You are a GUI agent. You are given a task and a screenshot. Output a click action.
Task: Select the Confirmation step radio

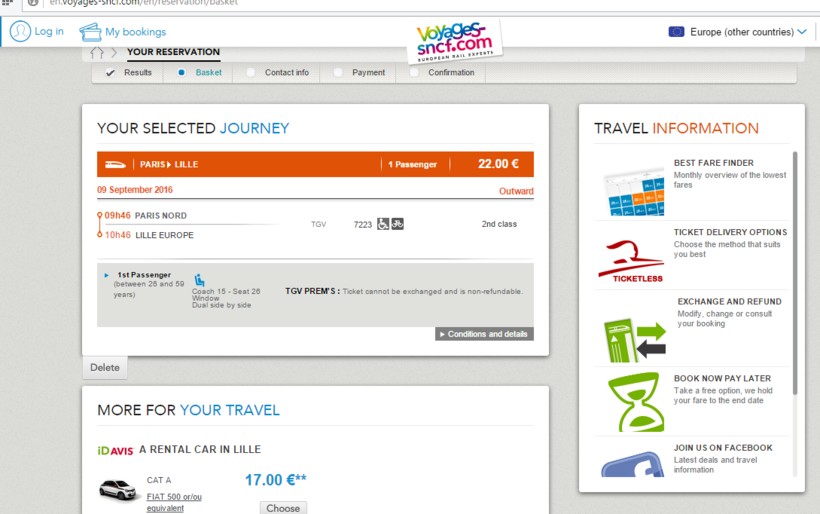click(414, 72)
